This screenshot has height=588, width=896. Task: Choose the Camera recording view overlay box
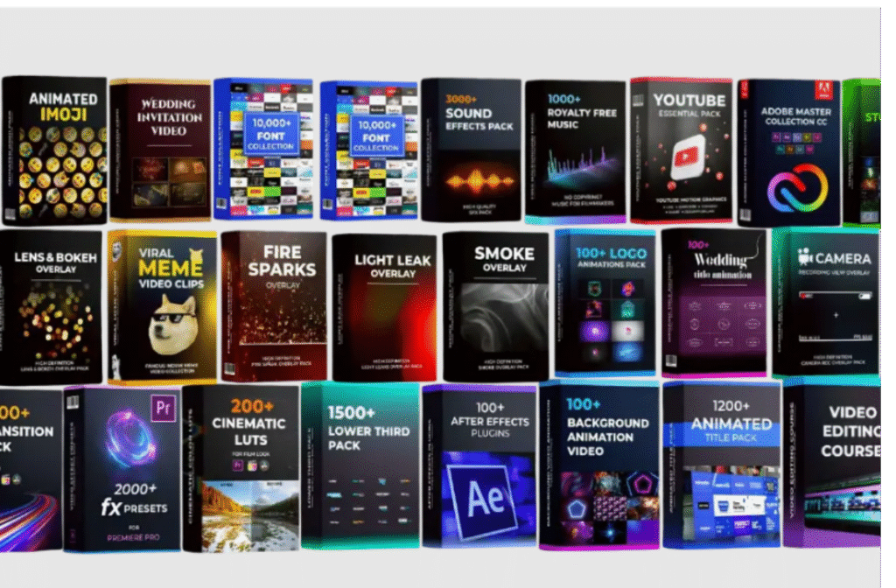(x=826, y=303)
